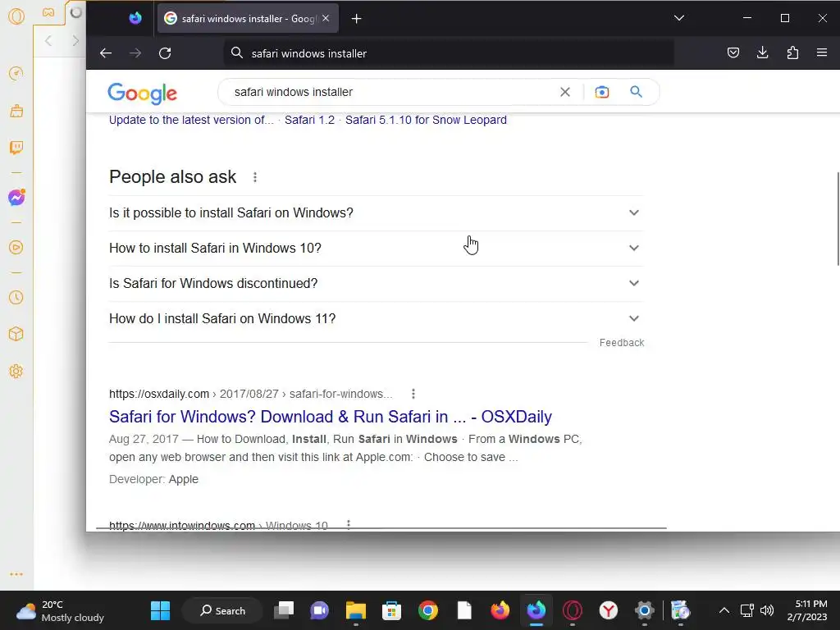Clear the Google search box text

pyautogui.click(x=564, y=92)
